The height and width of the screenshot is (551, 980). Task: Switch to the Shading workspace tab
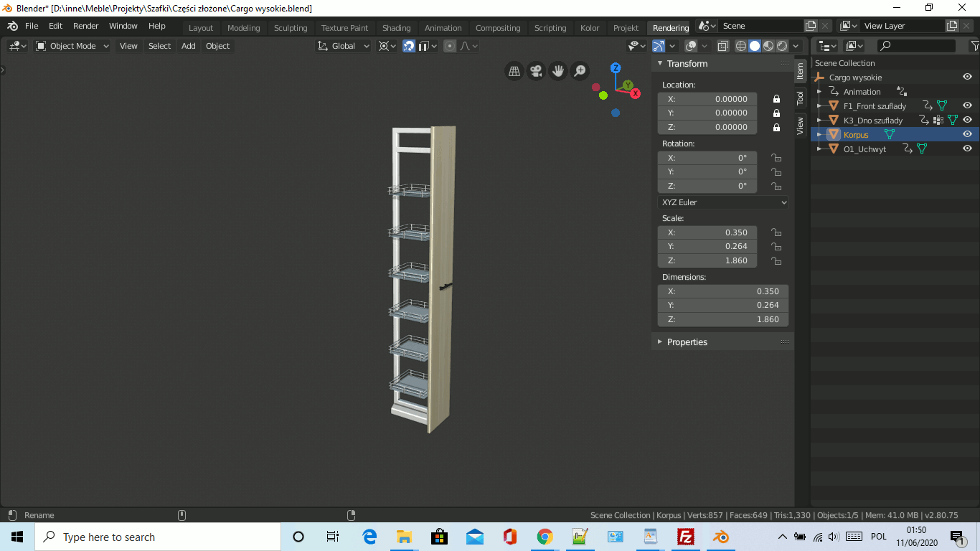point(396,28)
